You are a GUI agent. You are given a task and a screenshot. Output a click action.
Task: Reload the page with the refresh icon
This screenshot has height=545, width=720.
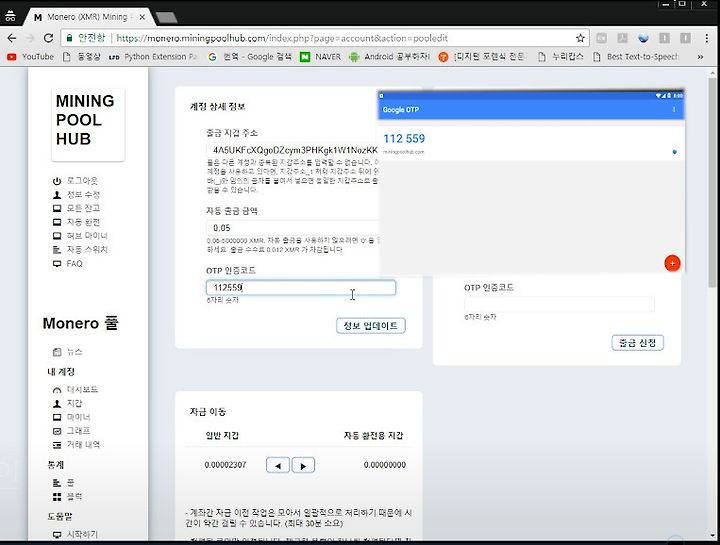click(x=48, y=38)
